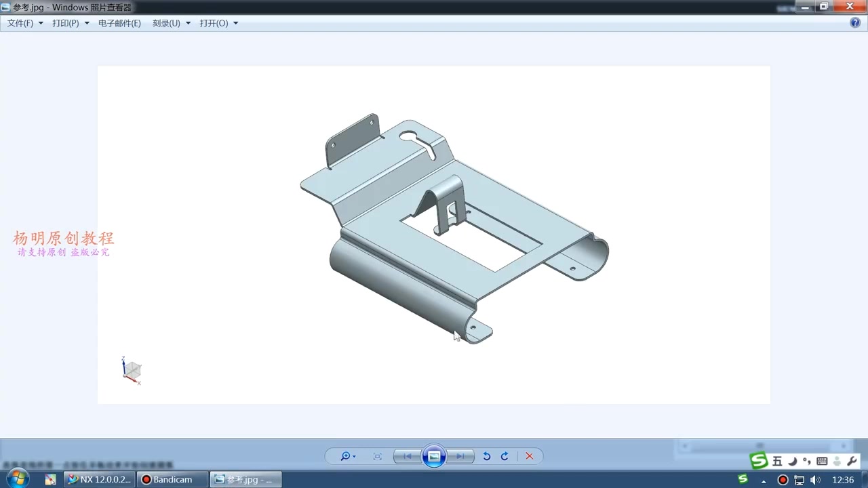Open the volume speaker tray icon
The height and width of the screenshot is (488, 868).
tap(815, 480)
